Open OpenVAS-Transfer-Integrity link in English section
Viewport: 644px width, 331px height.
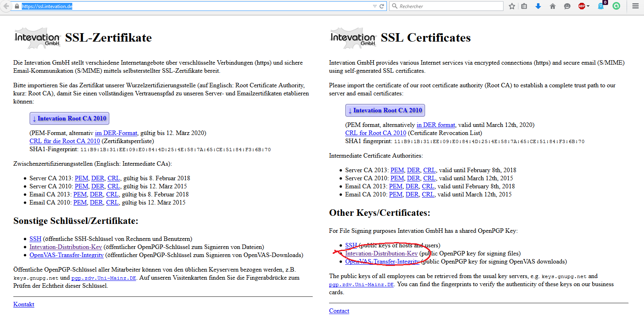tap(382, 261)
